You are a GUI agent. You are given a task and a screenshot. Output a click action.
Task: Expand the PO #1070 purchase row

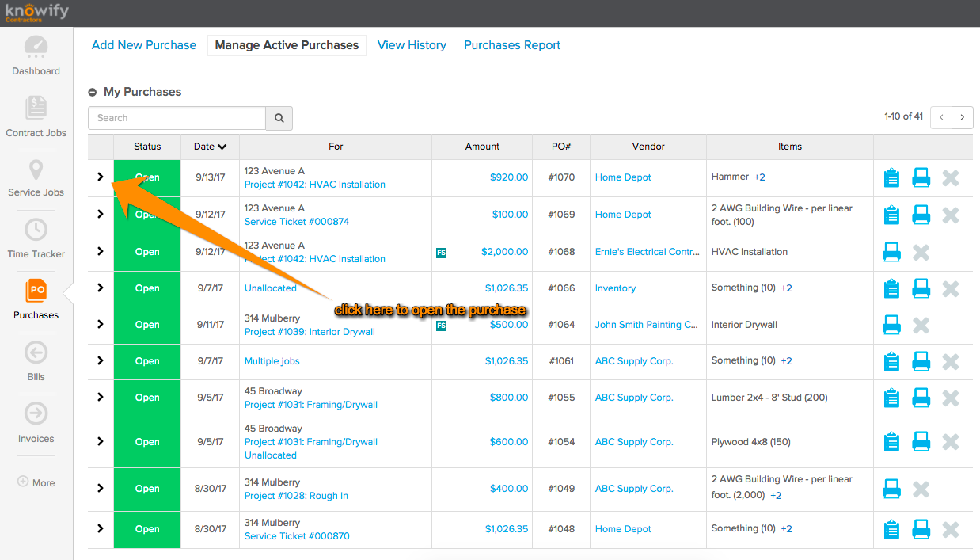coord(101,177)
